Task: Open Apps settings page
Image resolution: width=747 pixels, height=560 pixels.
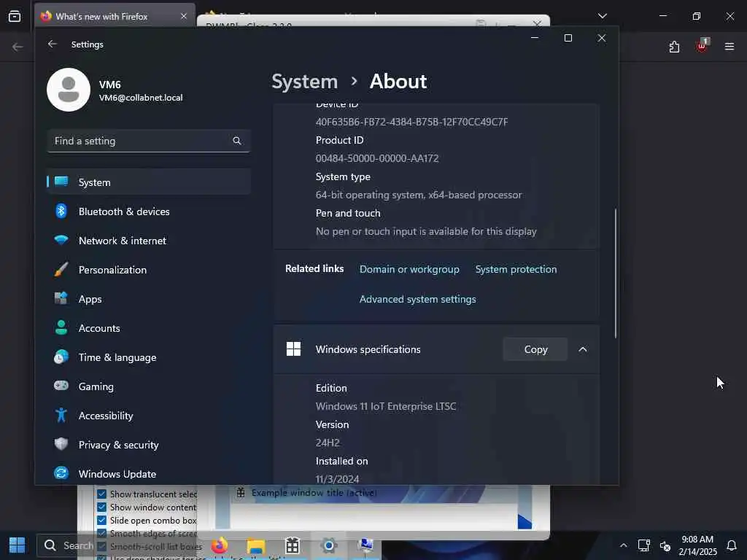Action: click(x=149, y=298)
